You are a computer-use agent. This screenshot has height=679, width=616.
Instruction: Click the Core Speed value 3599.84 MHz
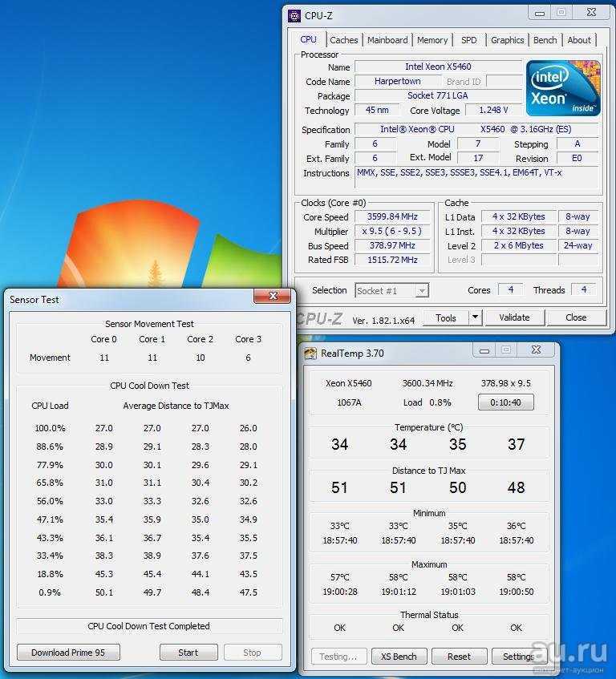392,216
